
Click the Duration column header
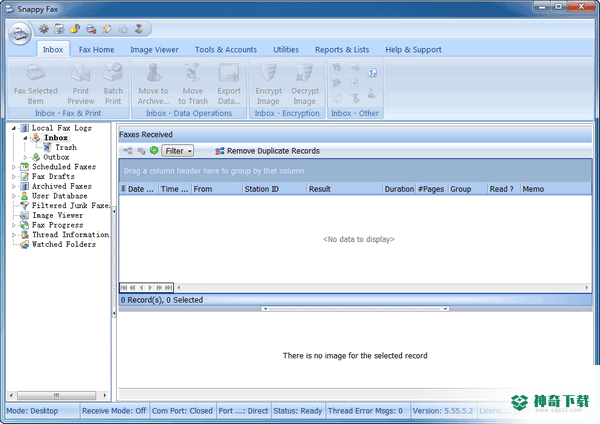[x=399, y=189]
